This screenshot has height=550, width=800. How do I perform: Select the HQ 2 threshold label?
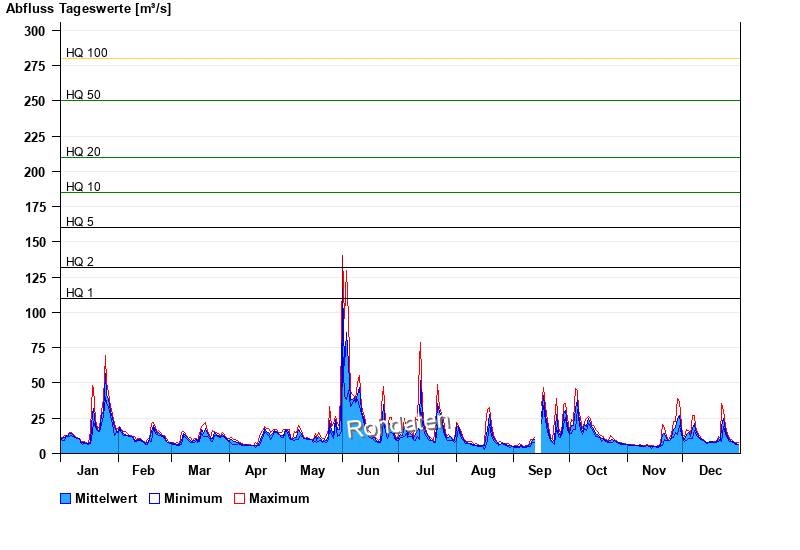(x=80, y=262)
